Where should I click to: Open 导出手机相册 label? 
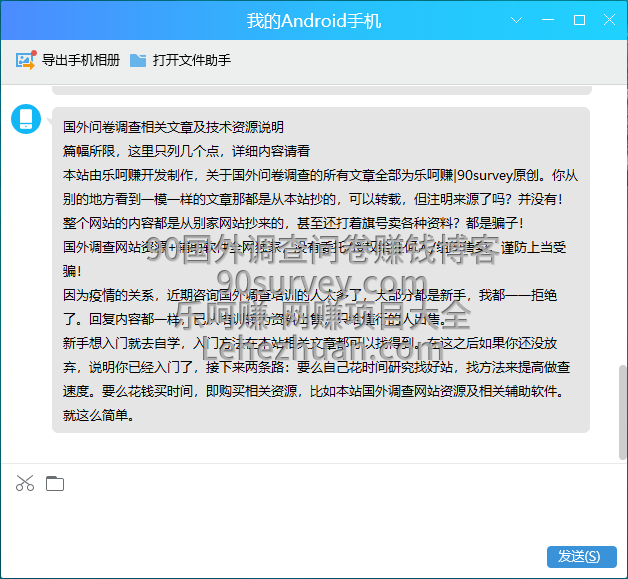pyautogui.click(x=81, y=60)
